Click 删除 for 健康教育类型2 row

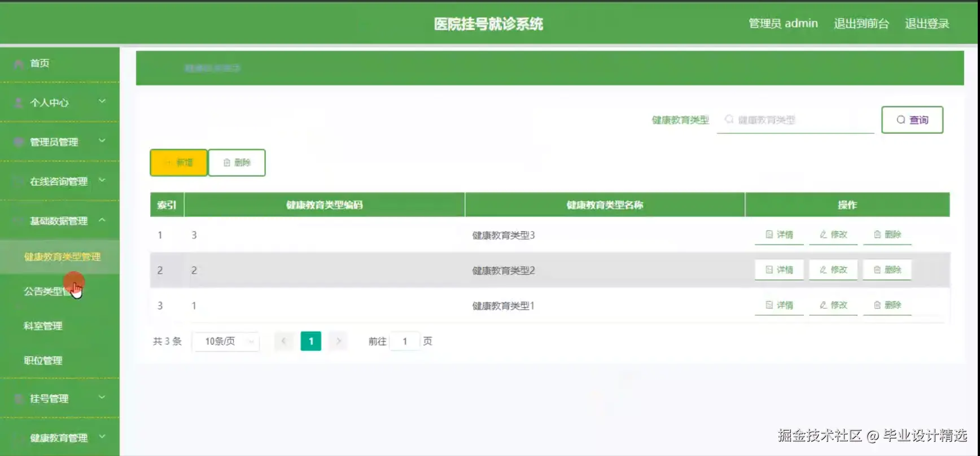click(887, 270)
